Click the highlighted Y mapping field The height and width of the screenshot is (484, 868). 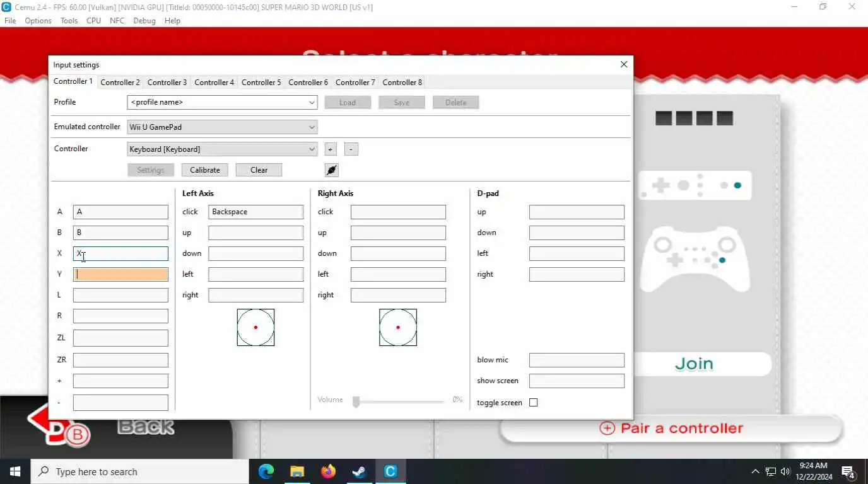click(x=120, y=274)
